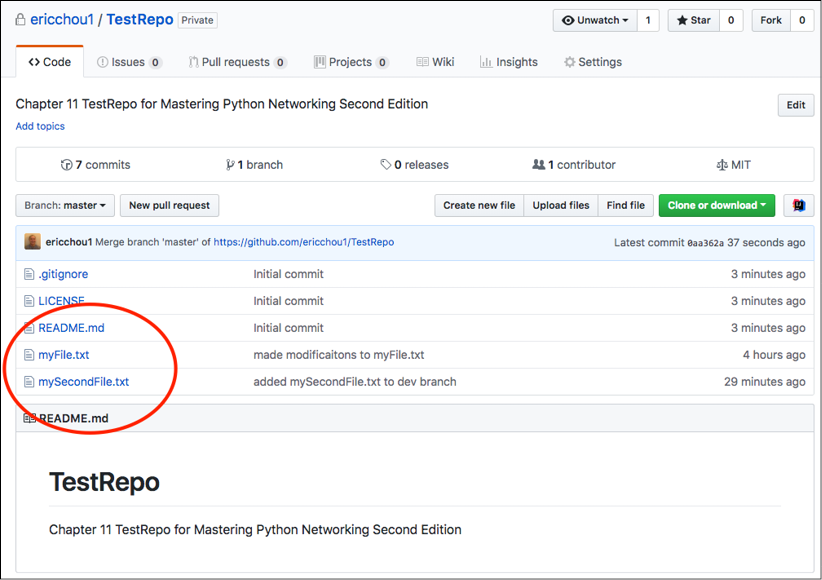Switch to the Insights tab
822x580 pixels.
509,62
